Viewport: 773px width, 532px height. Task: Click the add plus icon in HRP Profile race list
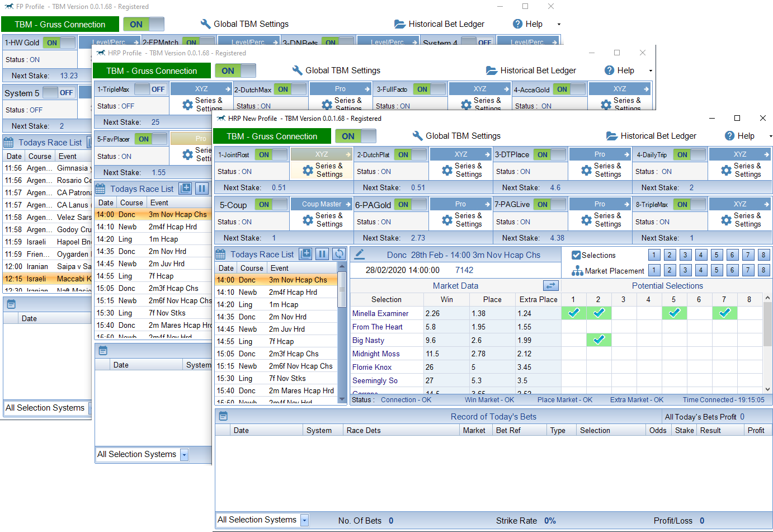(186, 189)
